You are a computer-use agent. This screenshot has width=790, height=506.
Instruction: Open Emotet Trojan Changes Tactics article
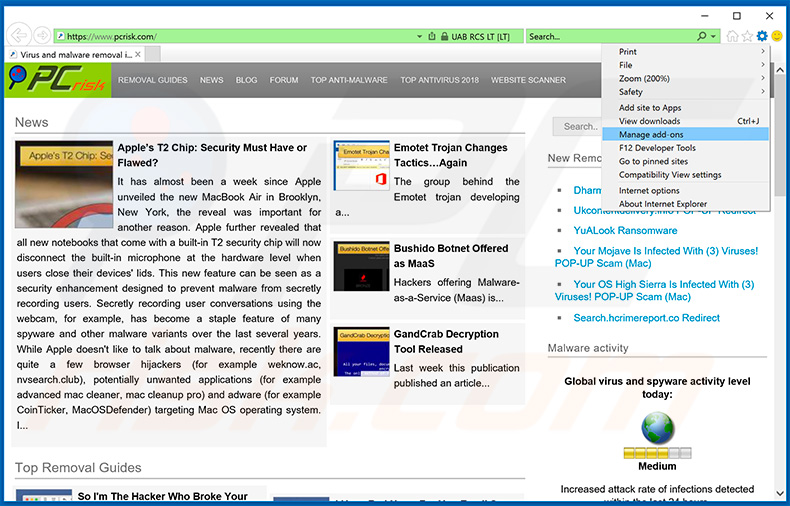(x=451, y=155)
